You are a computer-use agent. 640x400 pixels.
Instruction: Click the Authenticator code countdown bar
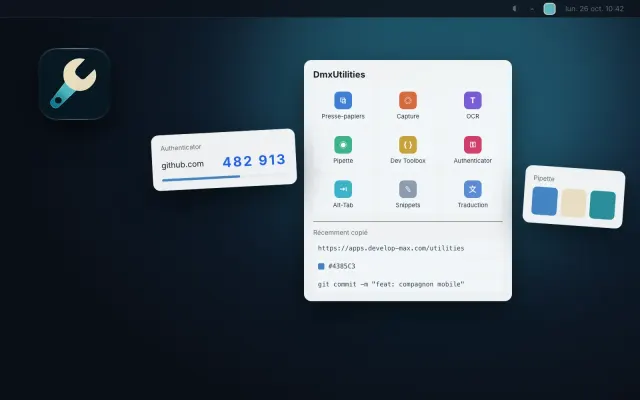tap(225, 177)
